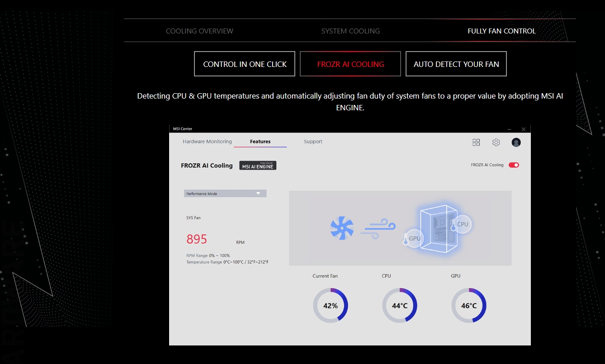Click the CPU 44°C temperature gauge
This screenshot has height=364, width=605.
pyautogui.click(x=400, y=306)
